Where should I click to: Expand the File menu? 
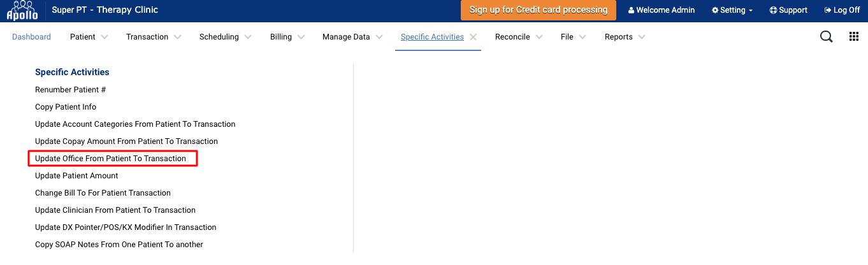(x=574, y=37)
